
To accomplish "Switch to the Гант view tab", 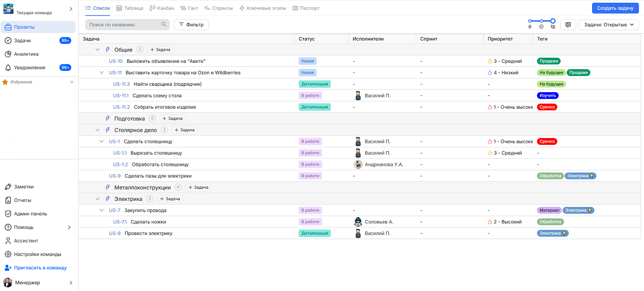I will pyautogui.click(x=189, y=8).
